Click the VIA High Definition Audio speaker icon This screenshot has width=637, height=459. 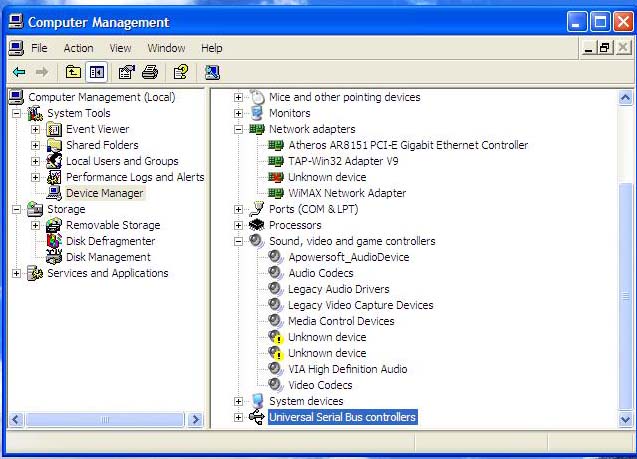coord(276,369)
